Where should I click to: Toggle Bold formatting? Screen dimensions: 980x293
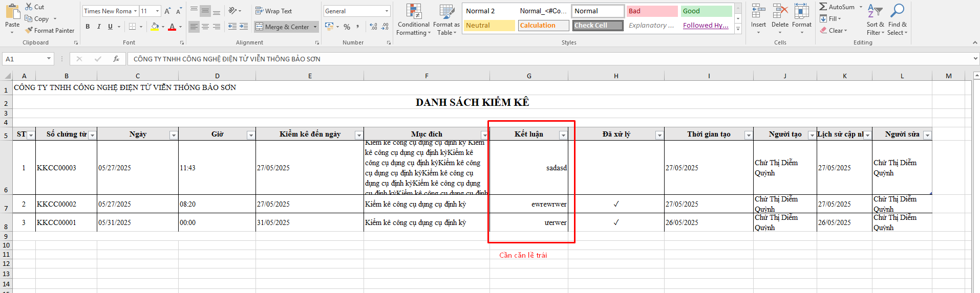tap(88, 27)
